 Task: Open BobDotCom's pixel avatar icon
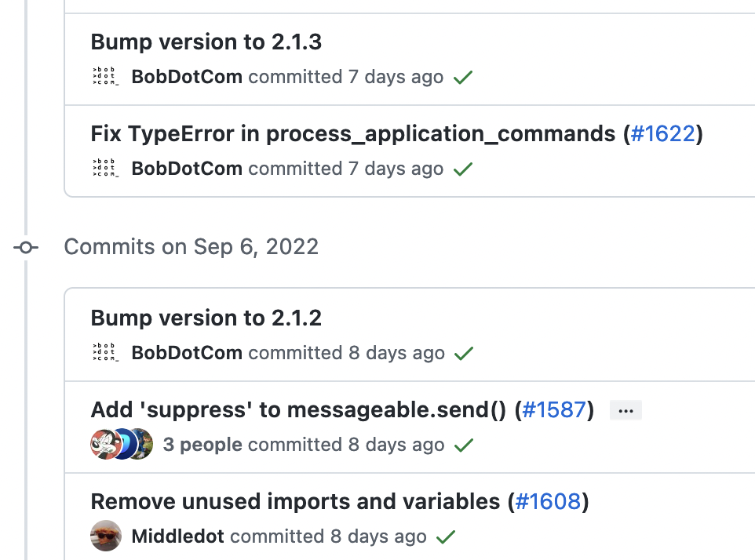point(104,76)
